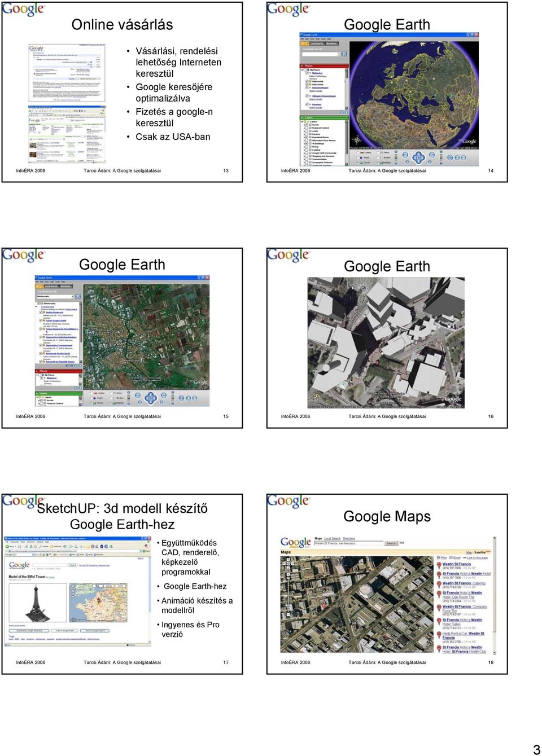Click the Google logo on the SketchUP slide corner
542x756 pixels.
[23, 502]
